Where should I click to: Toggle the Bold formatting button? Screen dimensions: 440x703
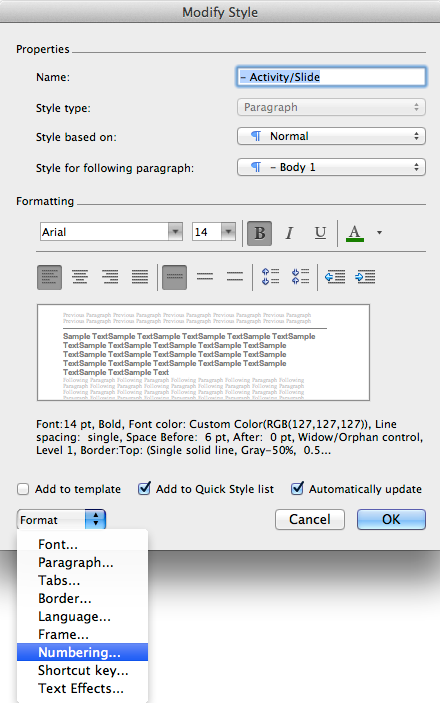259,233
